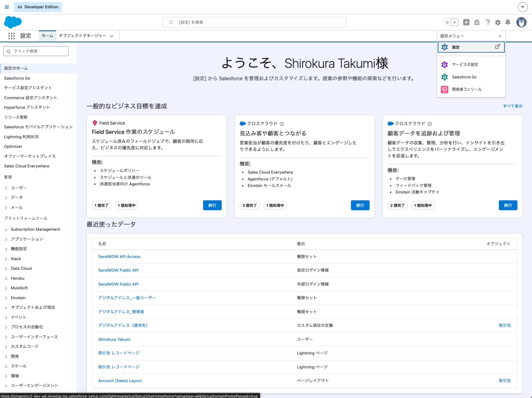Close the 設定メニュー popup
The height and width of the screenshot is (398, 532).
pyautogui.click(x=500, y=36)
